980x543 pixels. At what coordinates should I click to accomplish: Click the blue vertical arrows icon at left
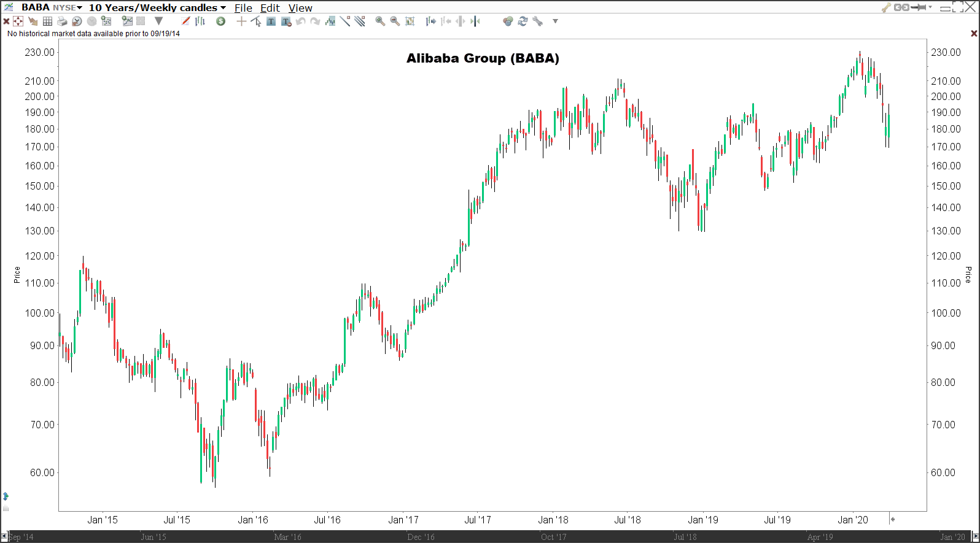pos(6,496)
